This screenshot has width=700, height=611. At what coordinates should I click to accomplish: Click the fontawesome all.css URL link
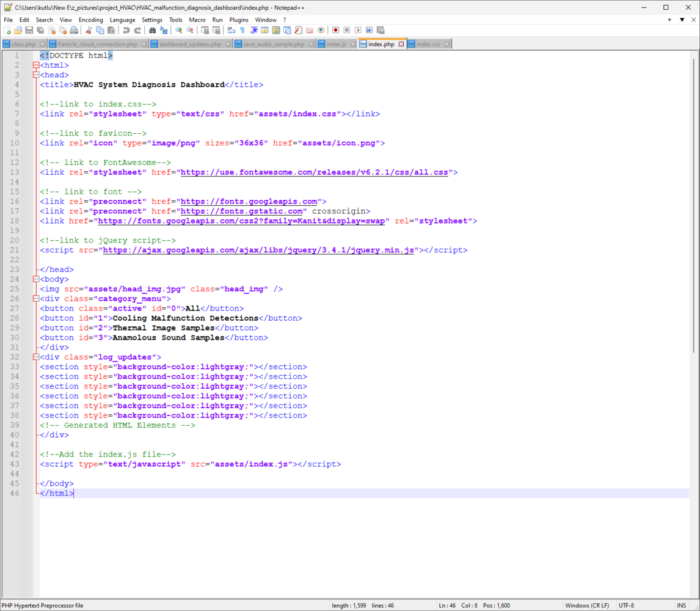(315, 172)
